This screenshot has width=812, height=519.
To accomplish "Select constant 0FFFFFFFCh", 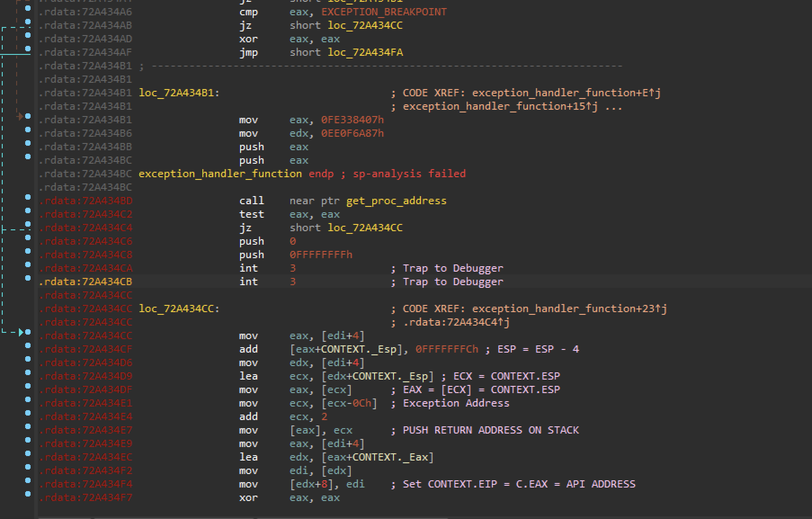I will click(447, 349).
